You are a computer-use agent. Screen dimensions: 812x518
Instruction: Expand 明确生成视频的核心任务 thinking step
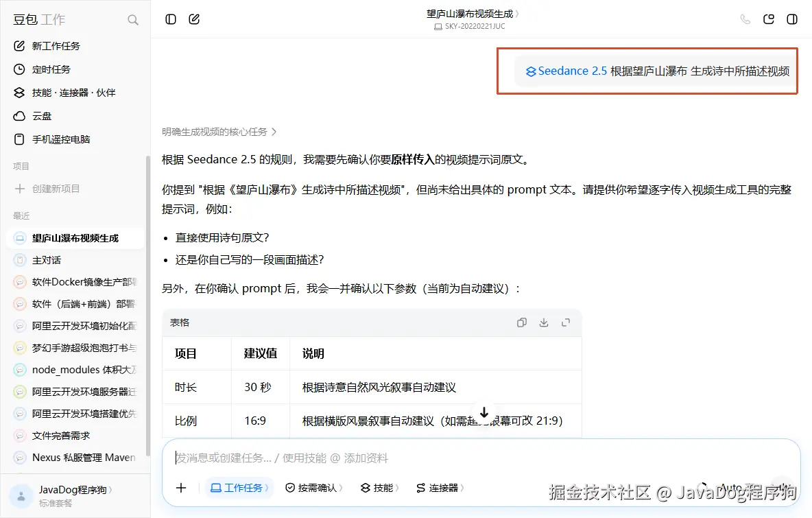219,132
